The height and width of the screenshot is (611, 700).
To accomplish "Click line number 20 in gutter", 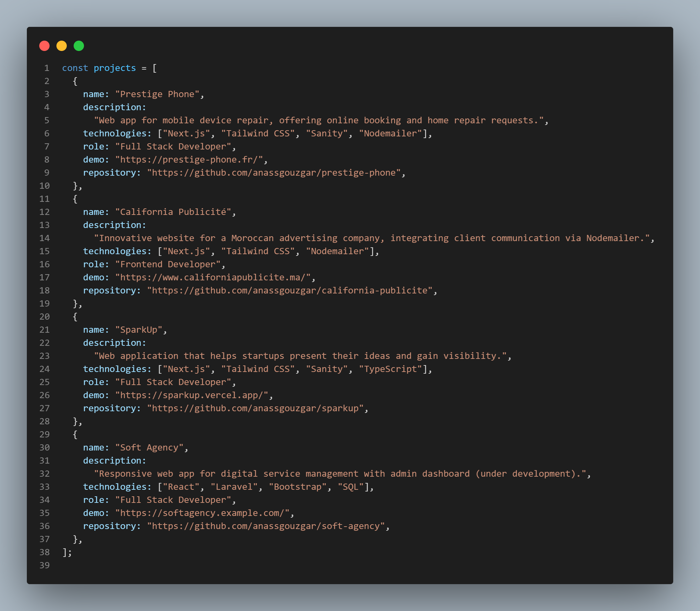I will click(x=44, y=317).
